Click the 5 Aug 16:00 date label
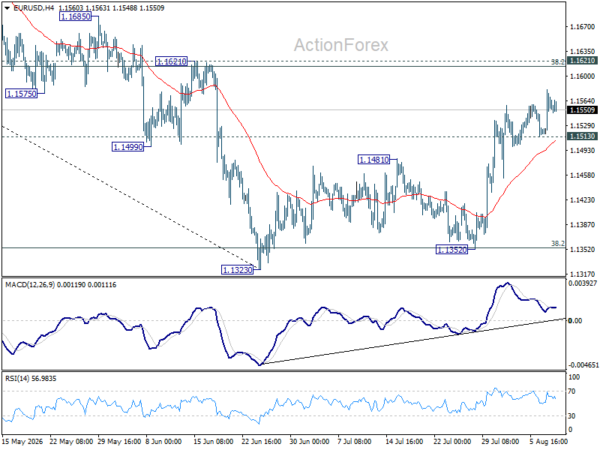Screen dimensions: 600x450 [549, 442]
